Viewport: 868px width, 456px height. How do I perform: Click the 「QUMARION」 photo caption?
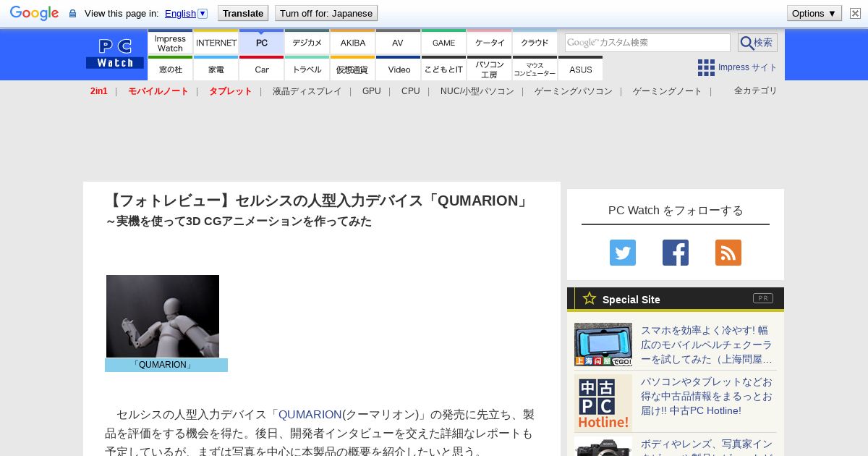point(163,365)
